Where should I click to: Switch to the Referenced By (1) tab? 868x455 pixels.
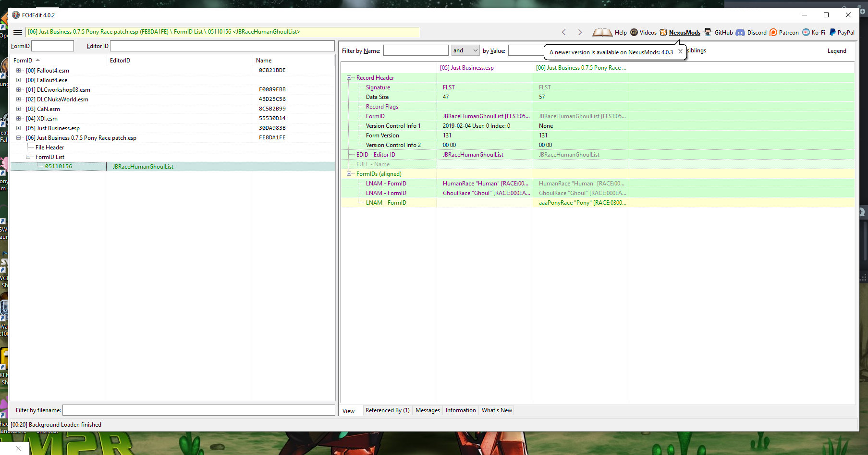(387, 410)
